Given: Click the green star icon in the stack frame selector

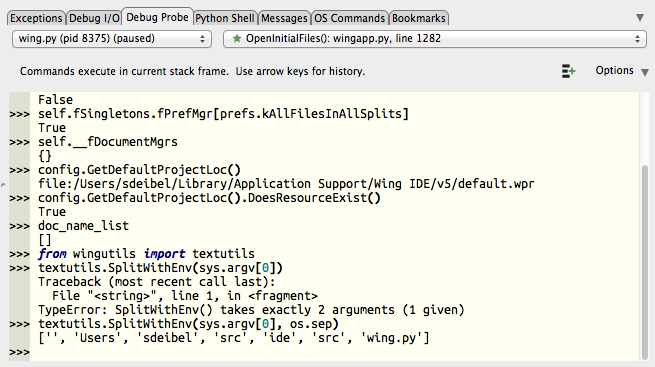Looking at the screenshot, I should coord(237,39).
